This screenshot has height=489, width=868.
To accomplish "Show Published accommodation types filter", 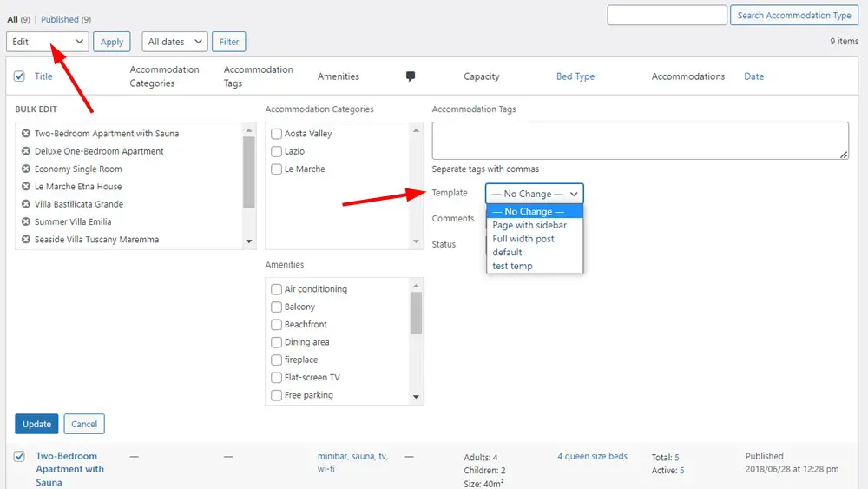I will [60, 19].
